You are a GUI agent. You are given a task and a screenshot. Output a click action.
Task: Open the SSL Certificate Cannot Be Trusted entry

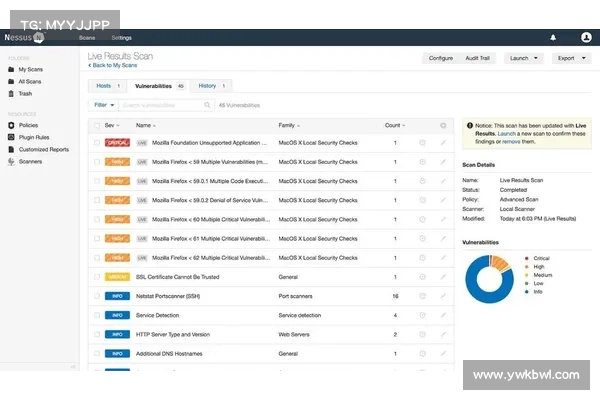tap(177, 277)
